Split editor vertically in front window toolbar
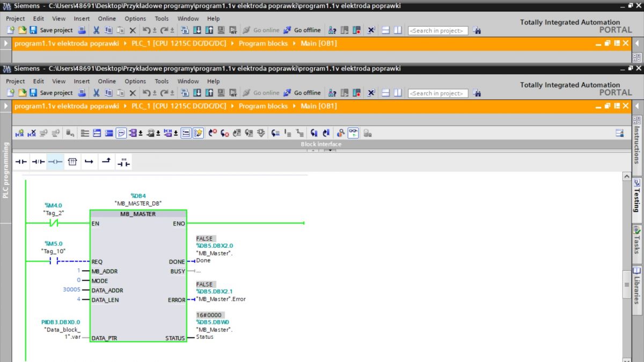 [x=398, y=93]
